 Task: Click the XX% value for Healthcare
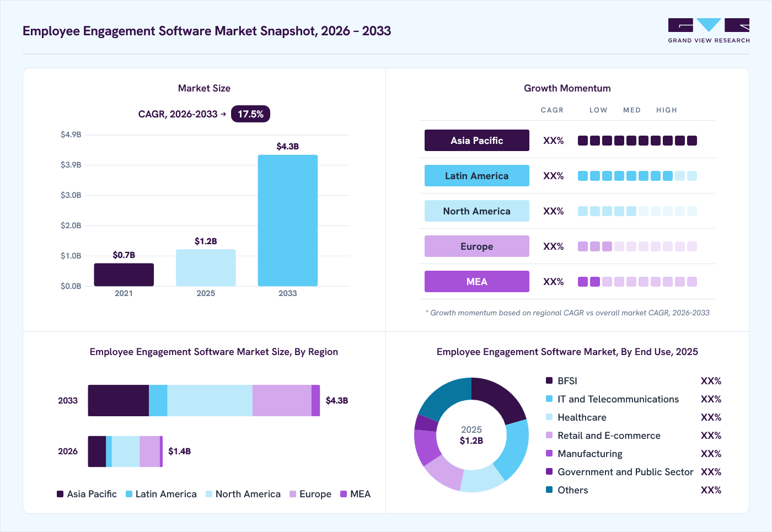pos(711,417)
